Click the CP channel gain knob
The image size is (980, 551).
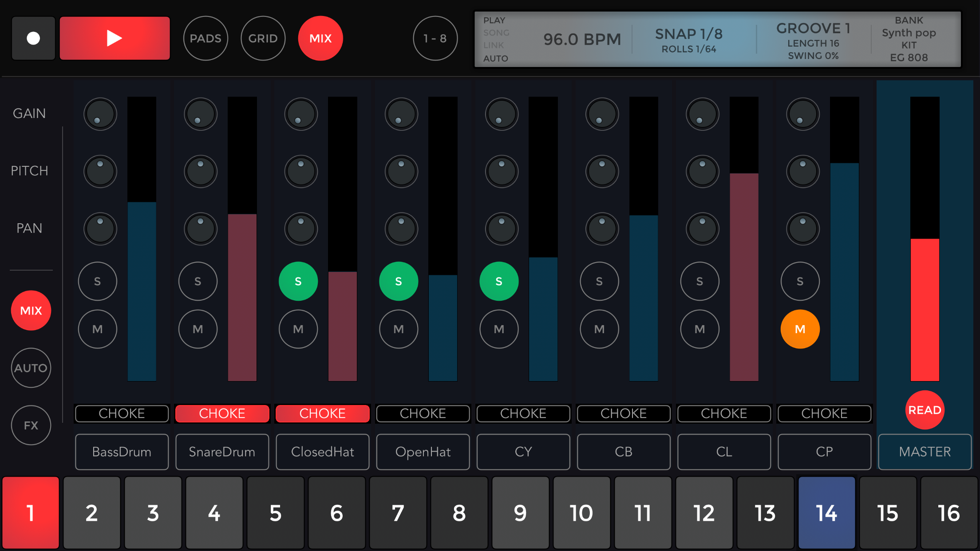click(x=802, y=114)
